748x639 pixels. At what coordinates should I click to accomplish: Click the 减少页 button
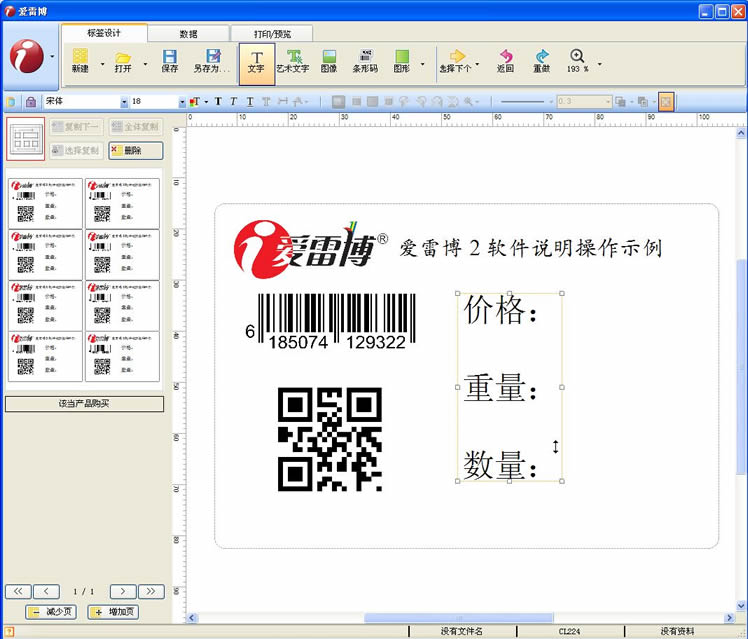point(52,612)
